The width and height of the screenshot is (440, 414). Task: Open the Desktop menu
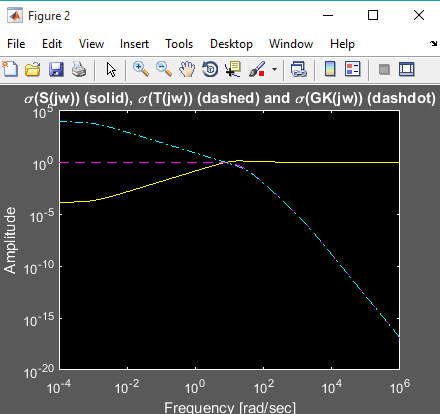231,44
